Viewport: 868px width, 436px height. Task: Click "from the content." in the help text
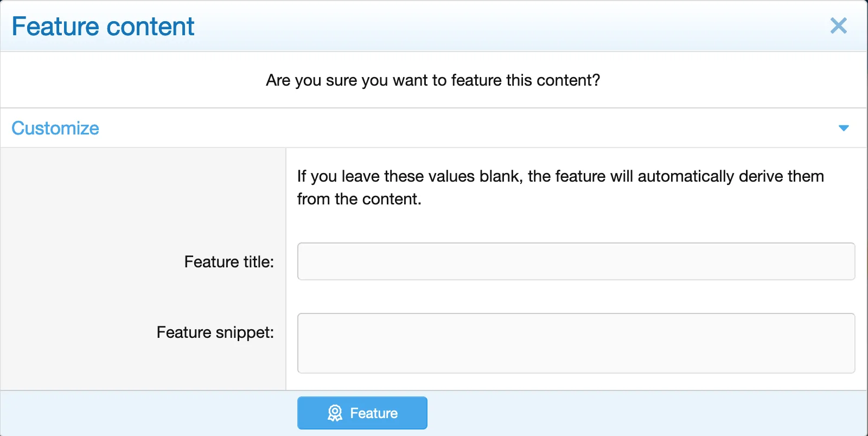coord(359,199)
